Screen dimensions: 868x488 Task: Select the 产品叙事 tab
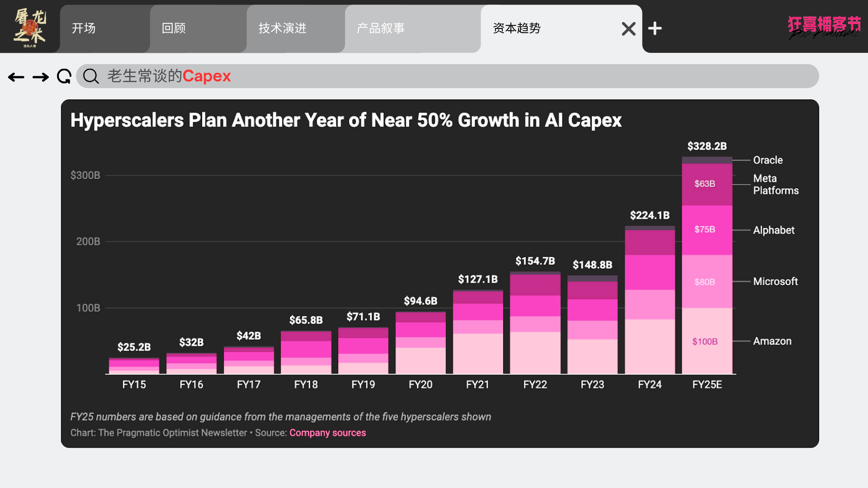point(381,28)
